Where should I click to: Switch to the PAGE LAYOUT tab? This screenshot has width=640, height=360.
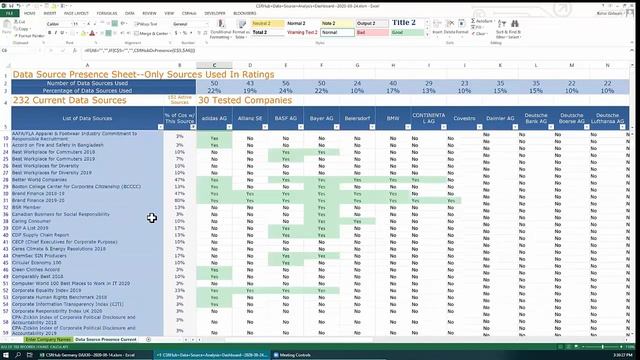[76, 13]
